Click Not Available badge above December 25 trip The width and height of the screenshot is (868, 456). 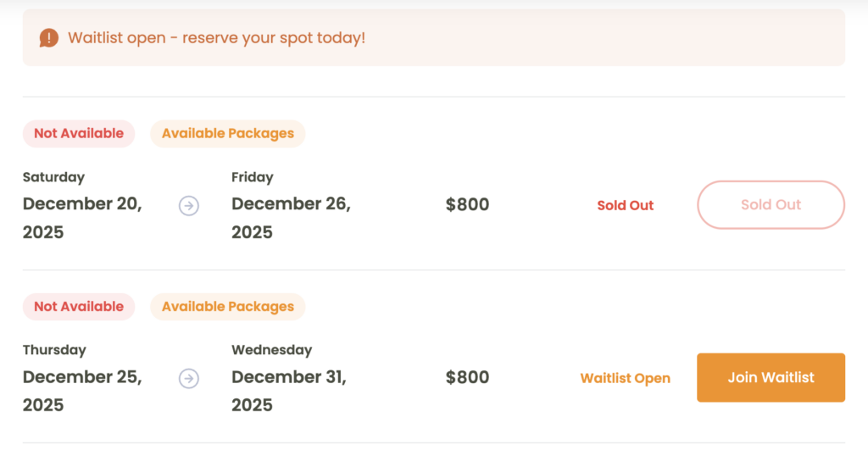[x=79, y=306]
